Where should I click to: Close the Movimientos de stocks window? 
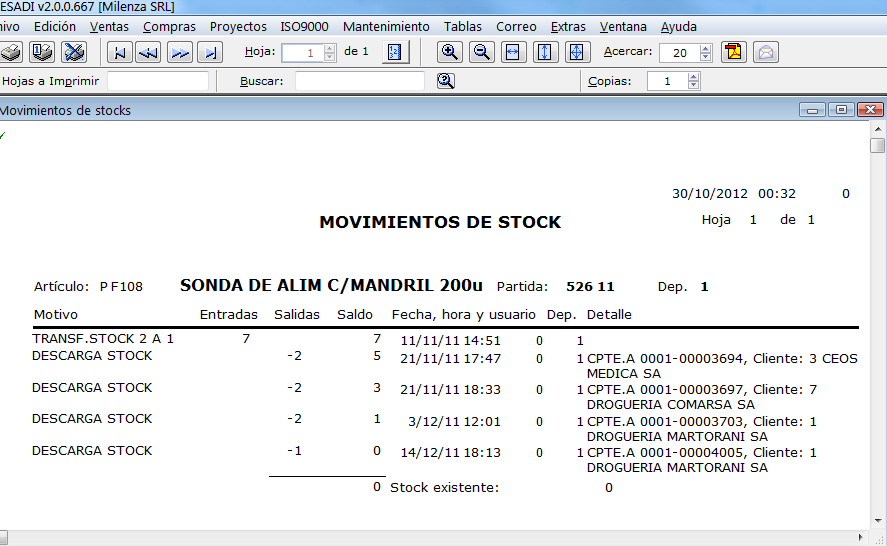(871, 110)
